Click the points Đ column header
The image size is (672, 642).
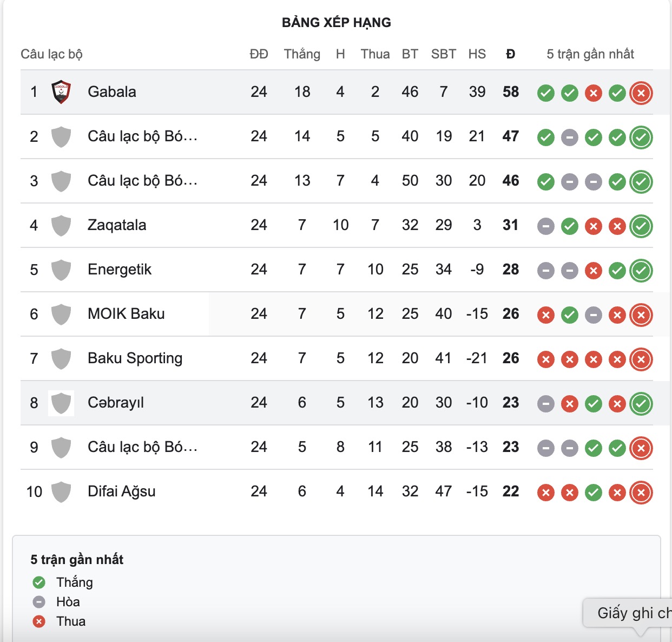(x=510, y=54)
